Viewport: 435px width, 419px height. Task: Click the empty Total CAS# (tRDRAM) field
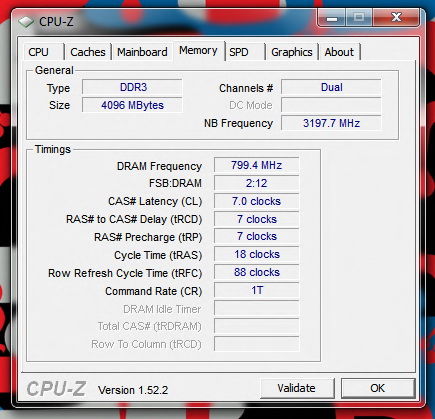click(256, 326)
